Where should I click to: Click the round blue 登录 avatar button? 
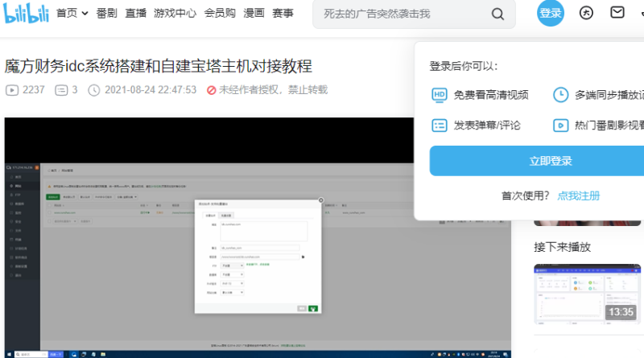click(x=551, y=13)
